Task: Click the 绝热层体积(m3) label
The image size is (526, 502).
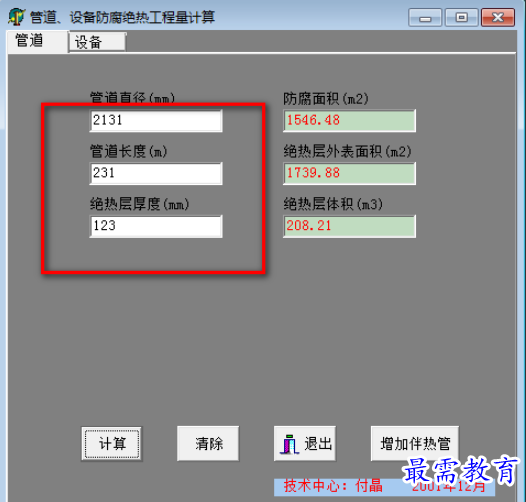Action: point(333,204)
